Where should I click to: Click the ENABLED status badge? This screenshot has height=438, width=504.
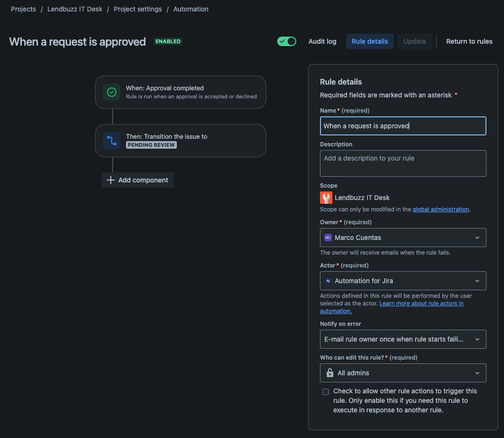(x=168, y=41)
